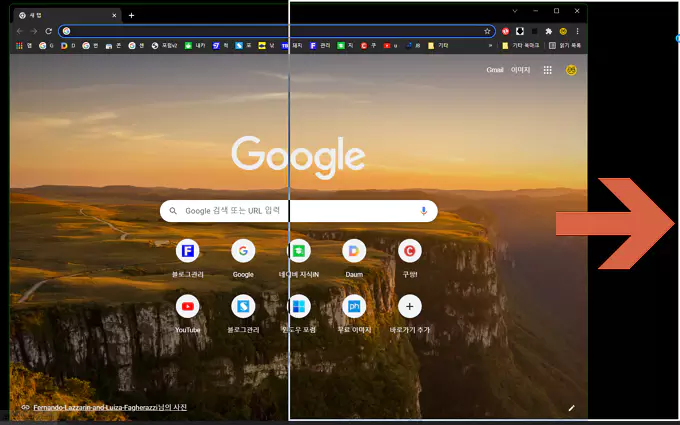Open the 쿠팡! shortcut tile

[x=409, y=258]
